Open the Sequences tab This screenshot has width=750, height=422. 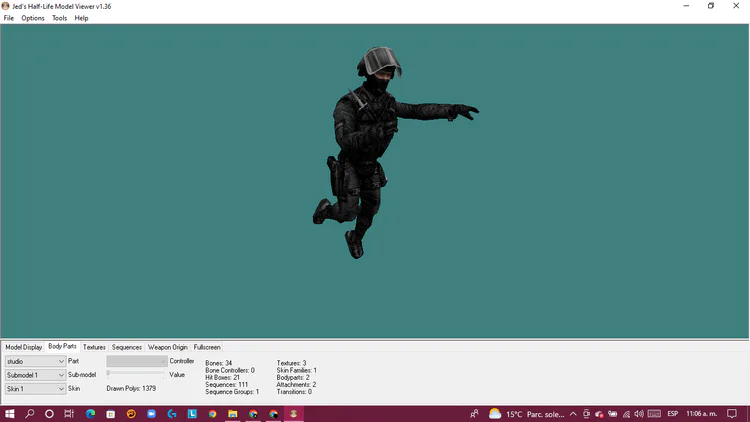pyautogui.click(x=127, y=347)
